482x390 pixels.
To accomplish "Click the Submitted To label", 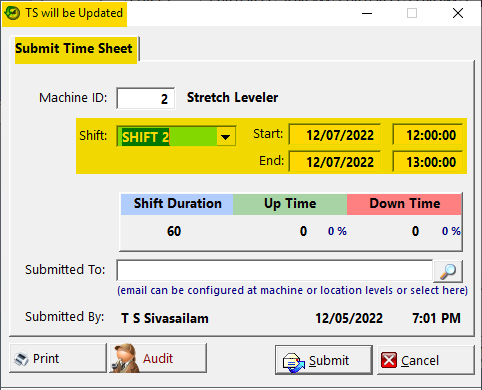I will point(65,270).
